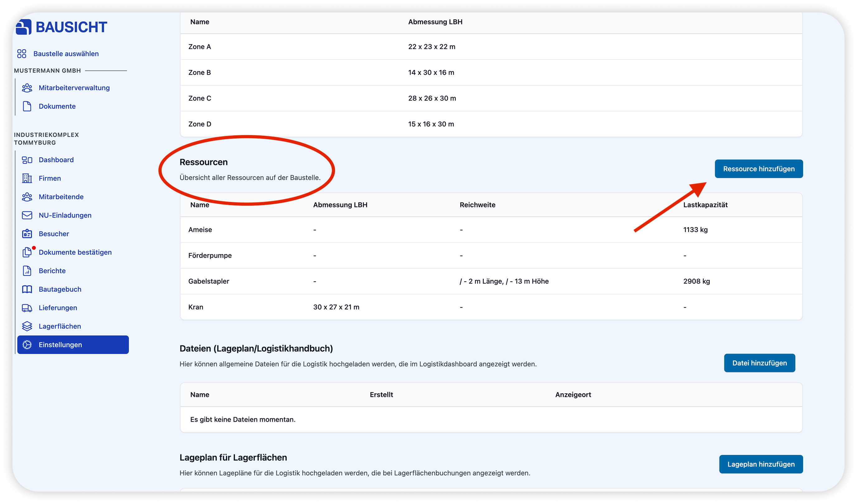Open the Dashboard page
The height and width of the screenshot is (504, 857).
(56, 160)
